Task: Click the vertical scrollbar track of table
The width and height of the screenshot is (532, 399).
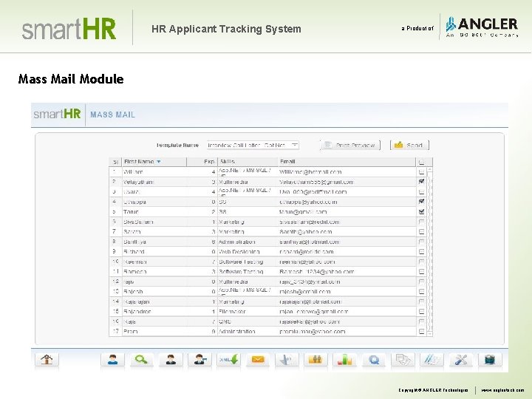Action: point(430,251)
